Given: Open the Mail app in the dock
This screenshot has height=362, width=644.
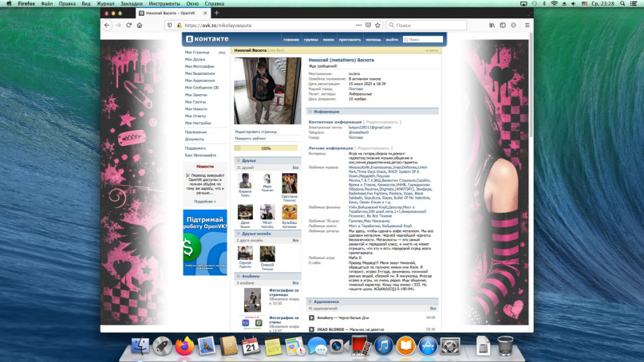Looking at the screenshot, I should click(x=206, y=345).
